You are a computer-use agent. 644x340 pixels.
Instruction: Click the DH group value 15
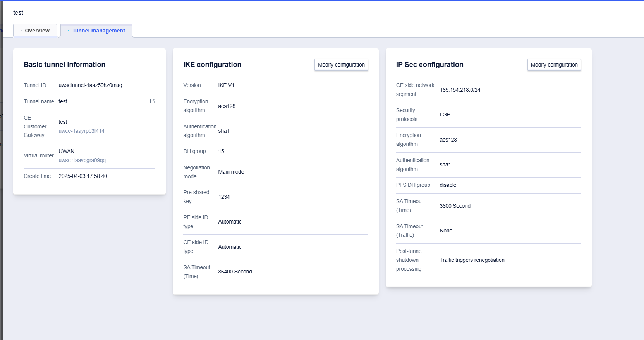[x=221, y=151]
